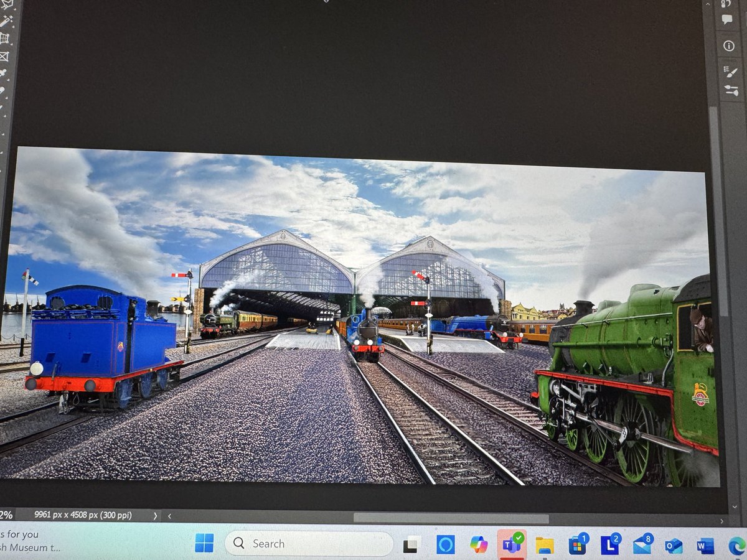The image size is (747, 560).
Task: Click the horizontal scrollbar right arrow
Action: coord(721,521)
